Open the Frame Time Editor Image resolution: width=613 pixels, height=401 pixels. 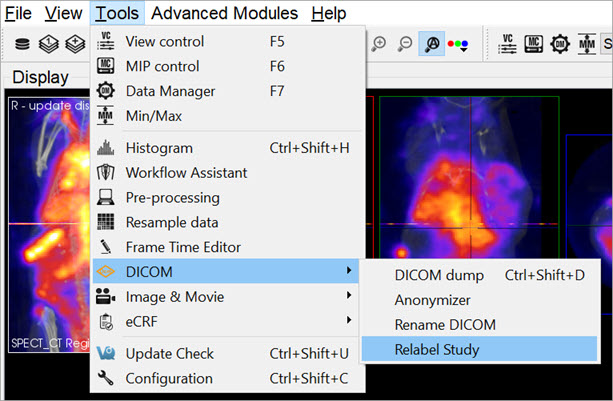[x=183, y=246]
